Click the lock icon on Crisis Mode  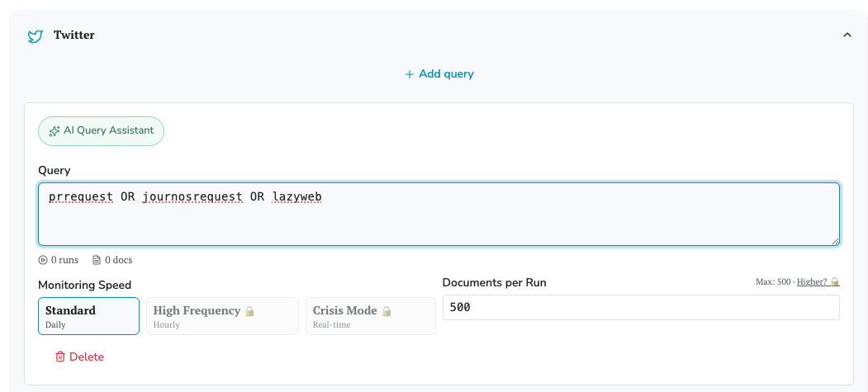point(387,311)
